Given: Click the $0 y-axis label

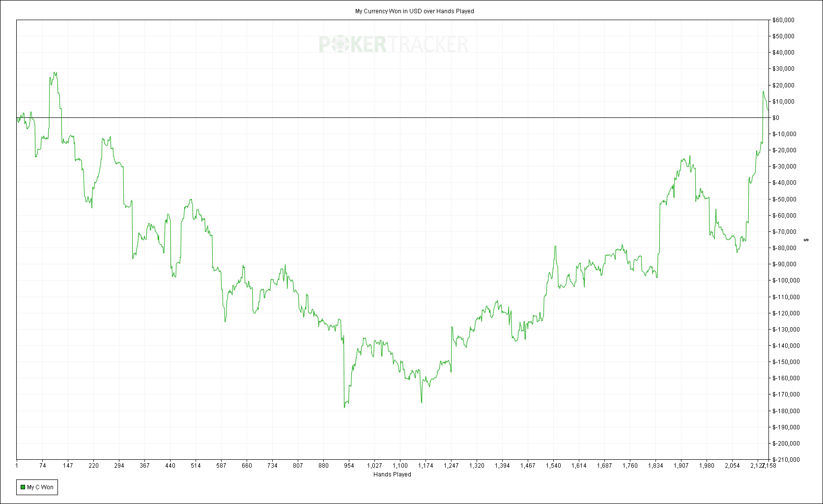Looking at the screenshot, I should [776, 118].
